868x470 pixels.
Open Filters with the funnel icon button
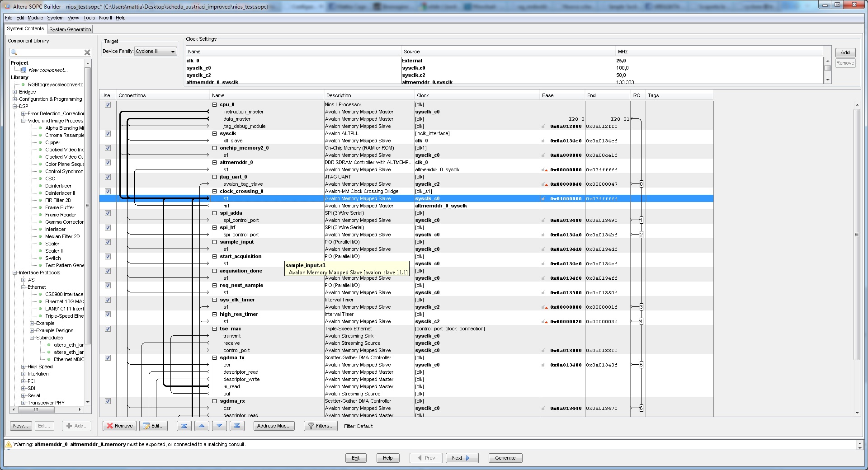(x=321, y=426)
